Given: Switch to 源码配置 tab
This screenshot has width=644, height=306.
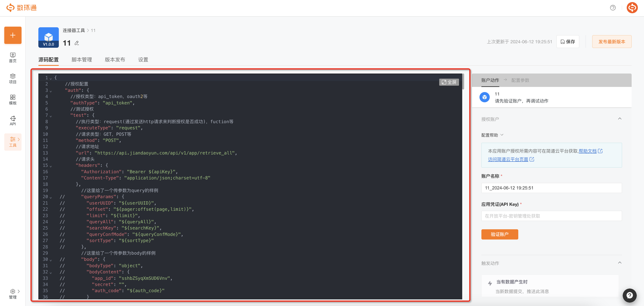Looking at the screenshot, I should 49,60.
